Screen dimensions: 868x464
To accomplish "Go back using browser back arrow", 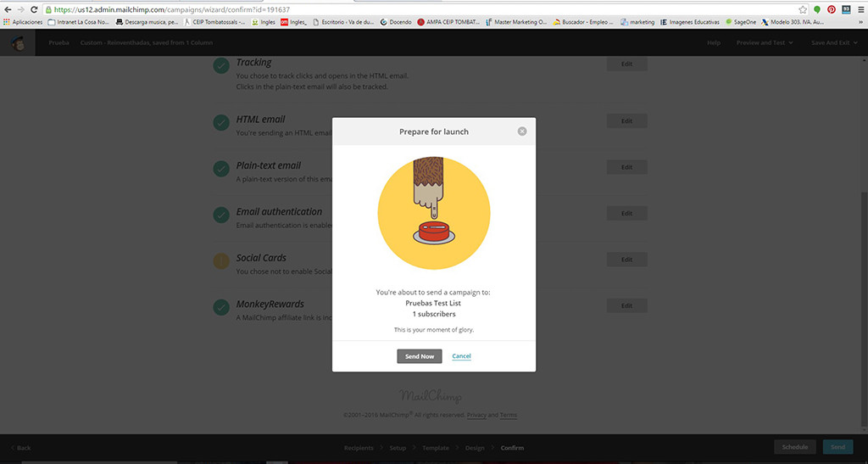I will click(x=8, y=9).
